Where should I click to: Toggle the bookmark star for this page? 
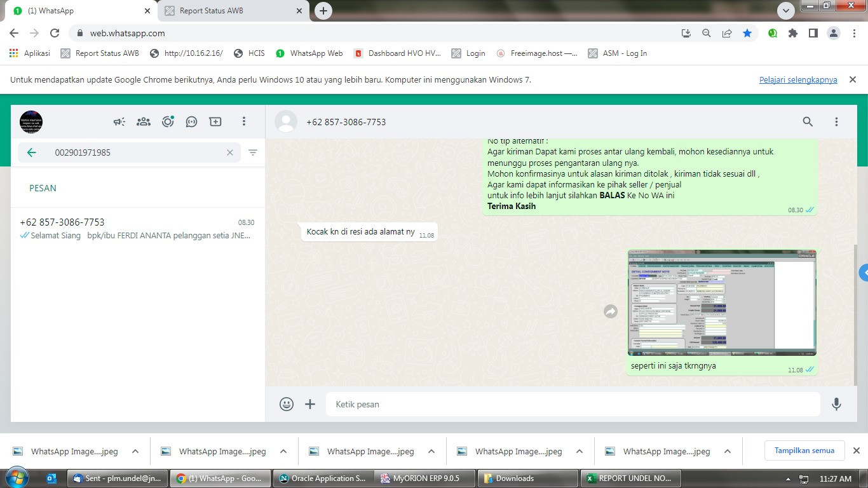[747, 33]
